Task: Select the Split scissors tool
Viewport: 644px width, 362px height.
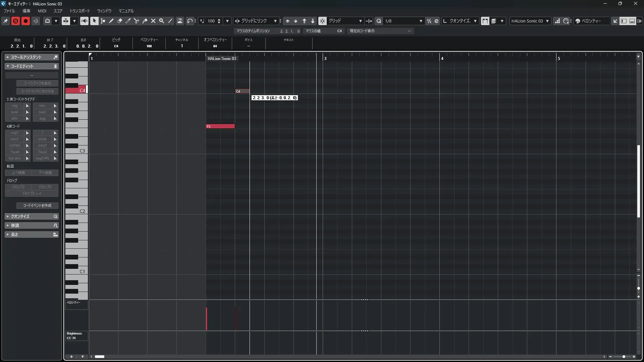Action: [137, 21]
